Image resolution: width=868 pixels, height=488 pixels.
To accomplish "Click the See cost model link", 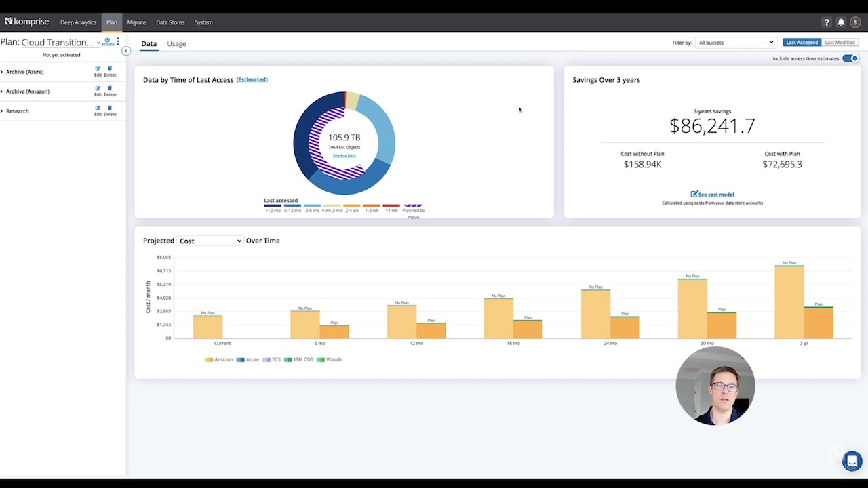I will (712, 195).
